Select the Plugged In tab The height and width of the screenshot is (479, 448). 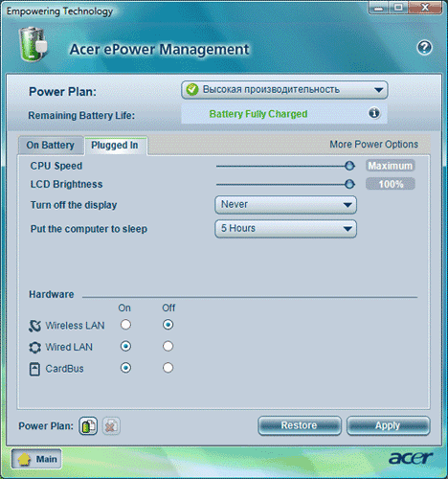(x=115, y=146)
